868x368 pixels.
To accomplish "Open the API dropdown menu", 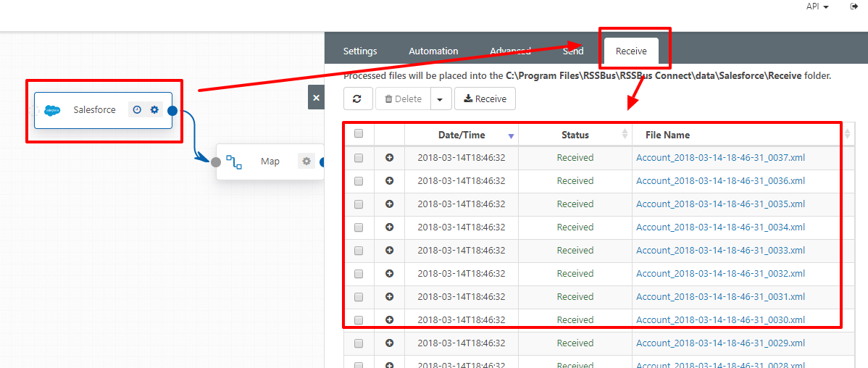I will 817,7.
